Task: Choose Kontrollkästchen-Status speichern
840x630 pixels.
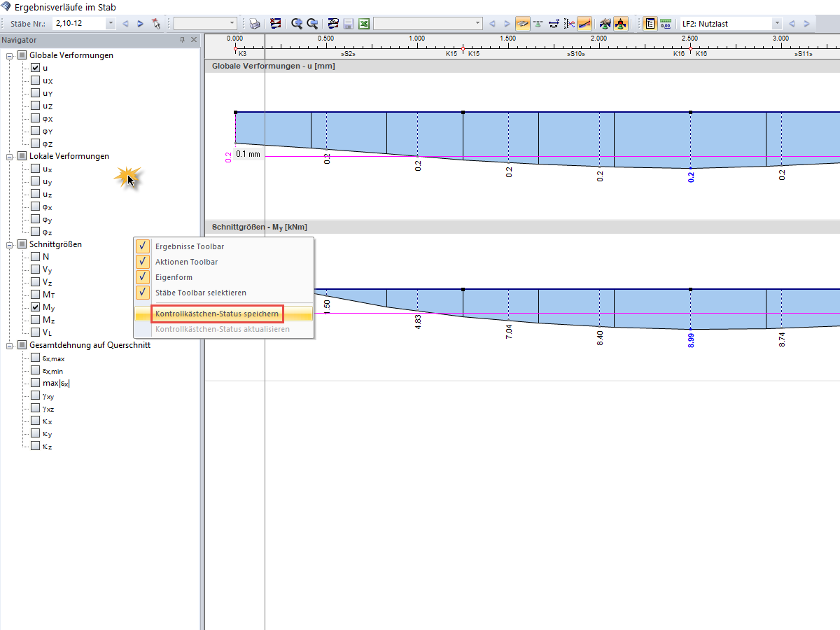Action: [x=223, y=314]
